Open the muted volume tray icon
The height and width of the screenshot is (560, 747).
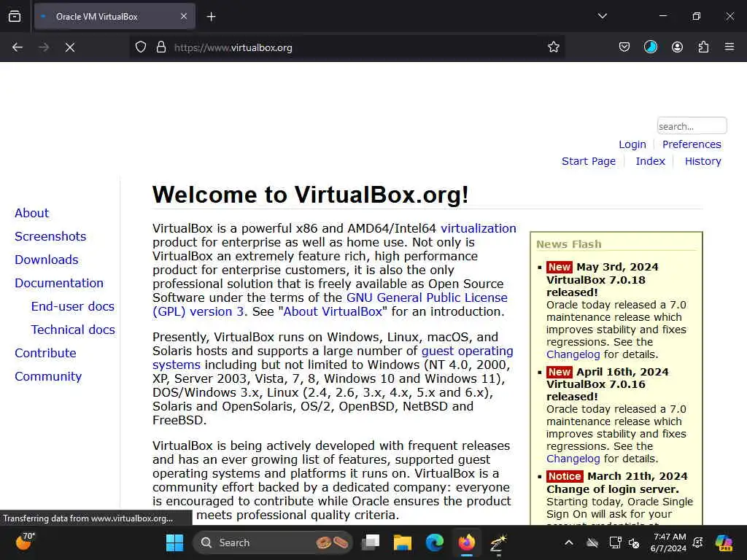634,542
